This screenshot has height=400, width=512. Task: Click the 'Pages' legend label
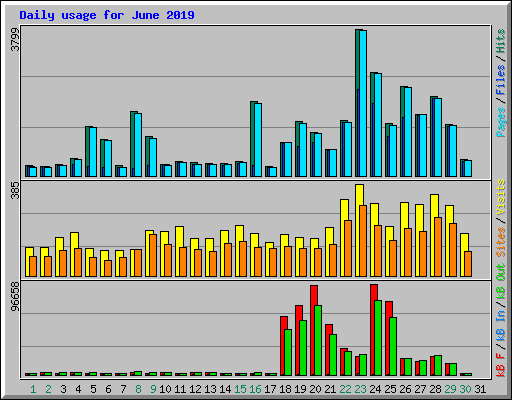[x=501, y=122]
